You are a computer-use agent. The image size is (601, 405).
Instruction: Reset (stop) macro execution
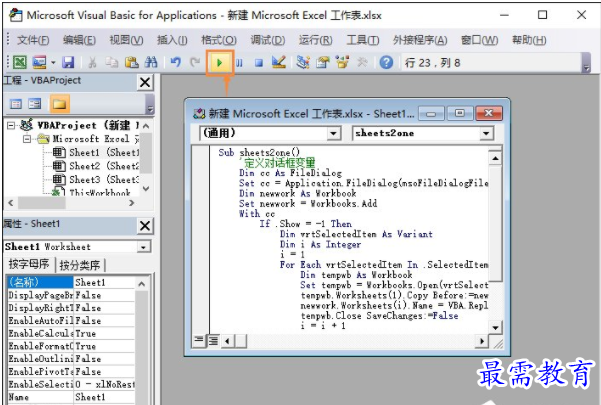click(x=259, y=62)
